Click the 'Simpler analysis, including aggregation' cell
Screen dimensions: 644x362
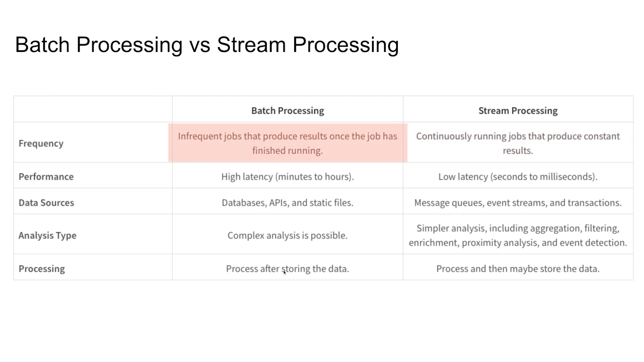tap(518, 235)
